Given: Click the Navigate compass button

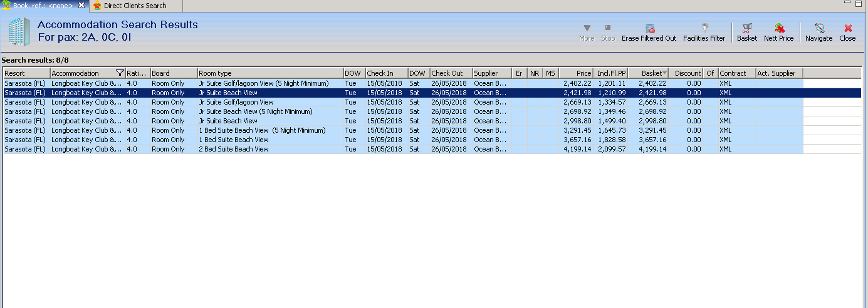Looking at the screenshot, I should (818, 33).
